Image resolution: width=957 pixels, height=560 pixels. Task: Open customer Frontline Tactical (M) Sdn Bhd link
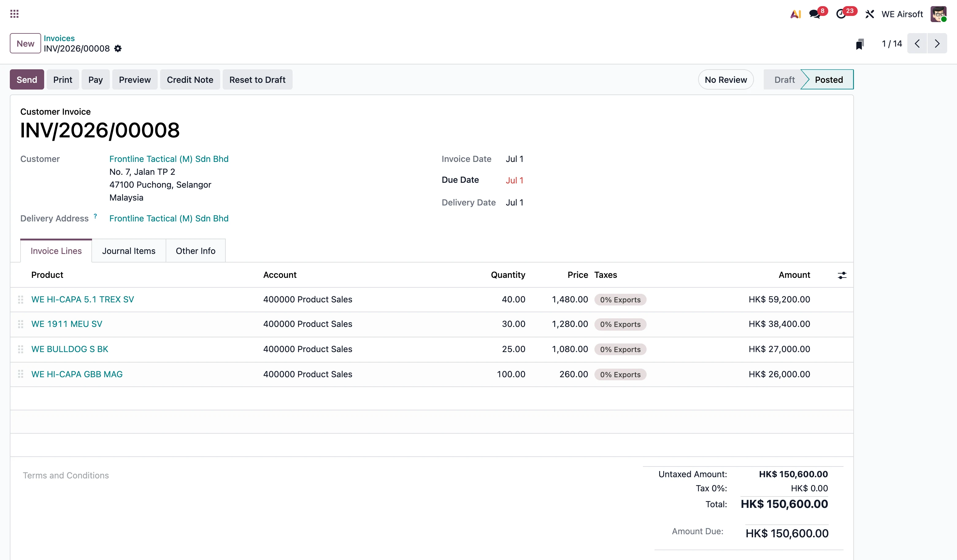169,159
